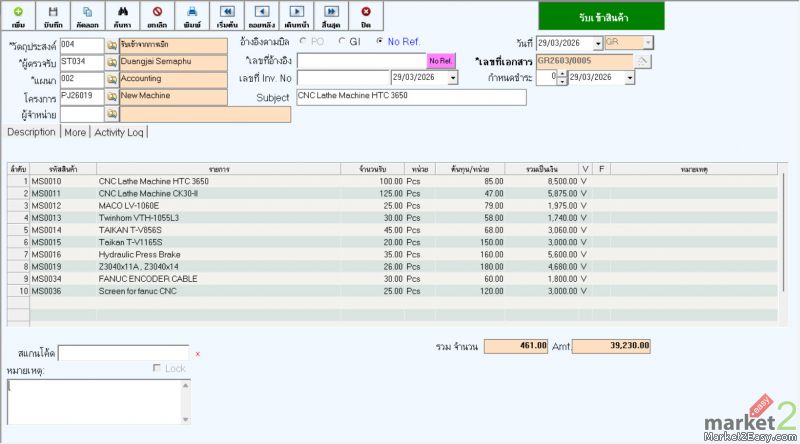Switch to the More tab
Viewport: 800px width, 444px height.
[75, 132]
